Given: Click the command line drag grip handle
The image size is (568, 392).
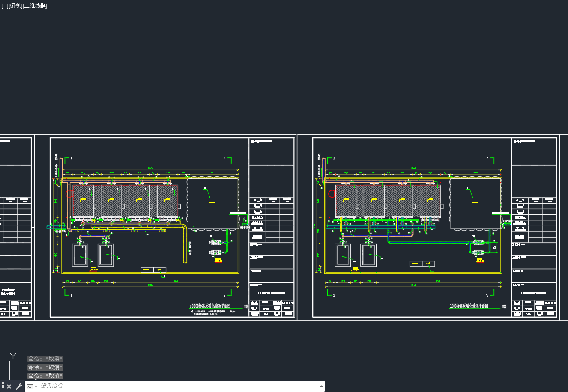Looking at the screenshot, I should (3, 386).
